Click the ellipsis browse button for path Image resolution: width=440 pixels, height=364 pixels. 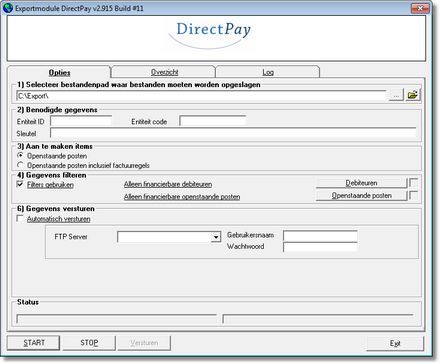(x=396, y=95)
